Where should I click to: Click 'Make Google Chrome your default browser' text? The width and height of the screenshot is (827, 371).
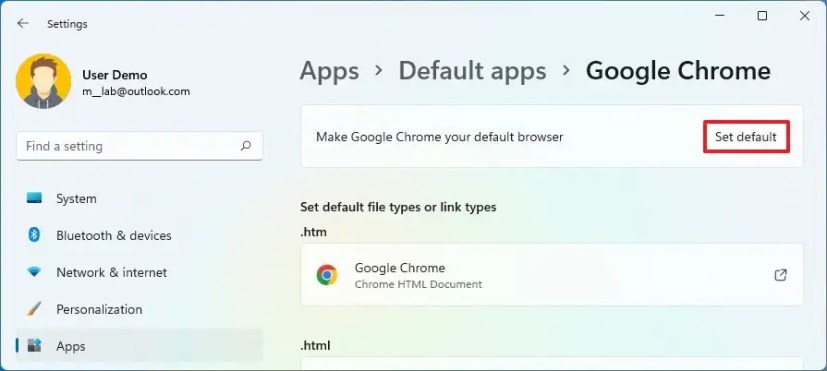(x=440, y=137)
